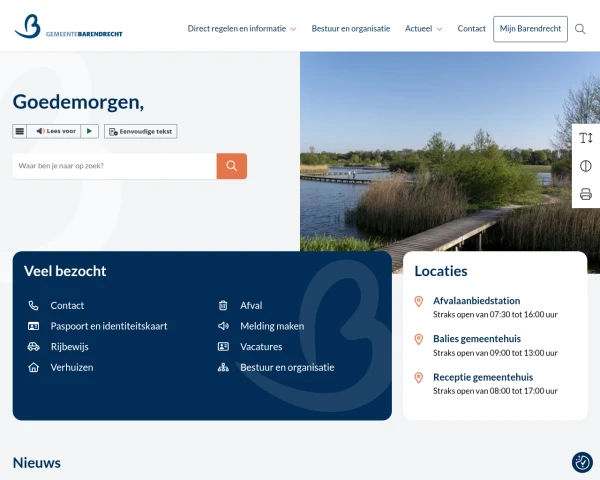
Task: Click the round cookie settings icon
Action: click(x=582, y=462)
